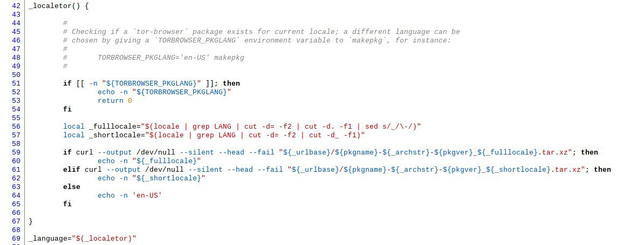Click the 'fi' keyword on line 54

67,109
